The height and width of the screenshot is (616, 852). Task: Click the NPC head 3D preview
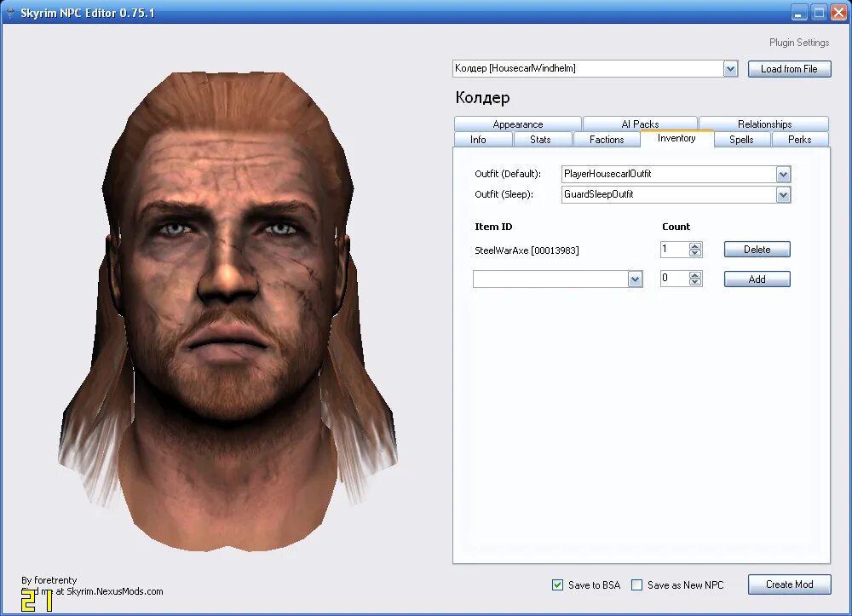(228, 313)
